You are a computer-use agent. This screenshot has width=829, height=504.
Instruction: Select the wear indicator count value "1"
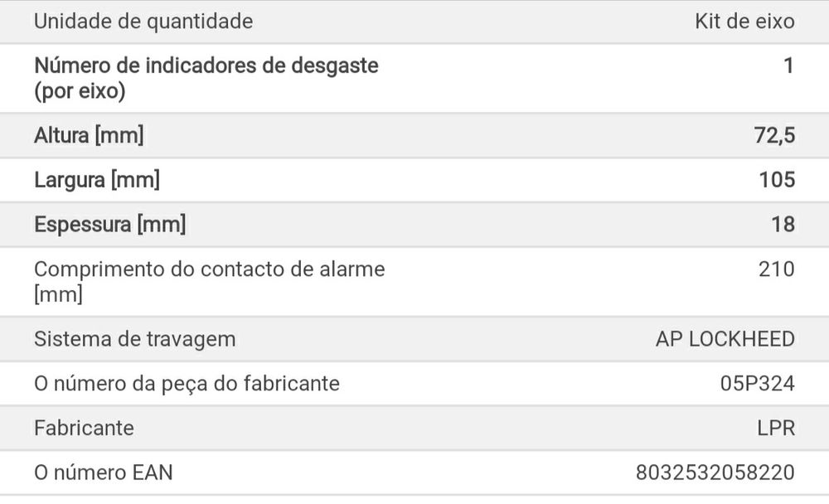(x=788, y=65)
